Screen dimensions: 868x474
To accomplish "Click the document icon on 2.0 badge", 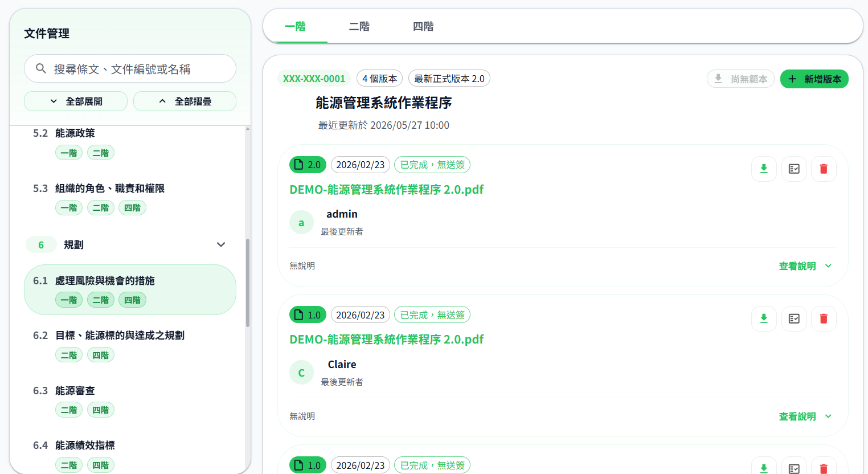I will tap(298, 165).
